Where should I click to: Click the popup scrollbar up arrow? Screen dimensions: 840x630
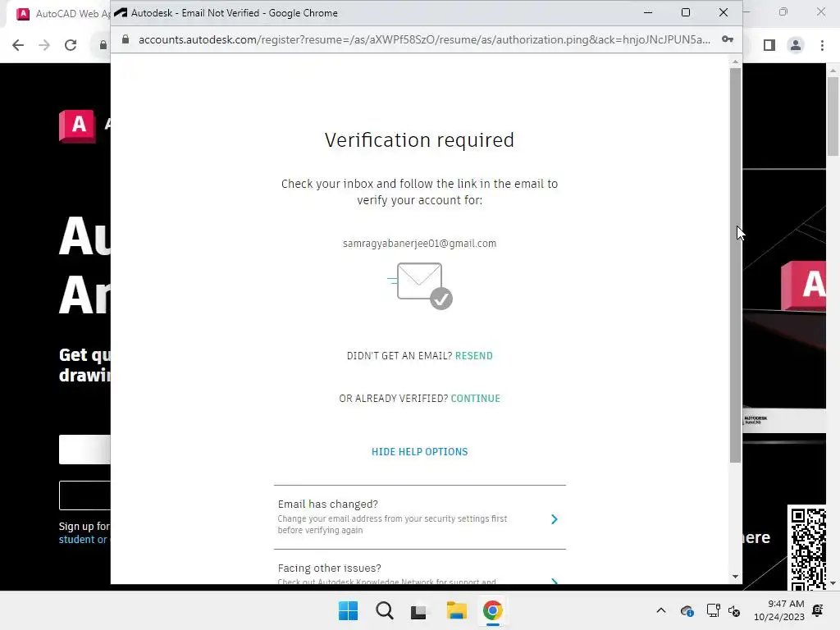click(x=735, y=62)
